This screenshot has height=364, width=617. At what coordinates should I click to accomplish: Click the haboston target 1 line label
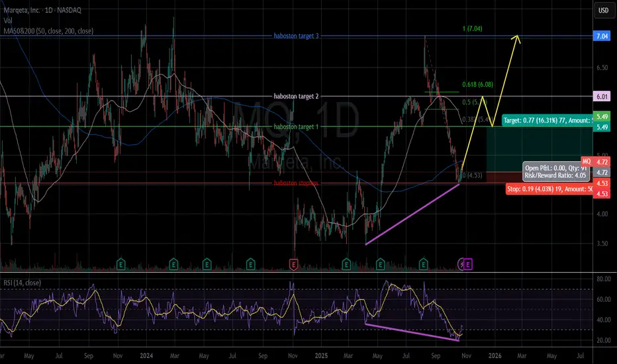pyautogui.click(x=297, y=126)
